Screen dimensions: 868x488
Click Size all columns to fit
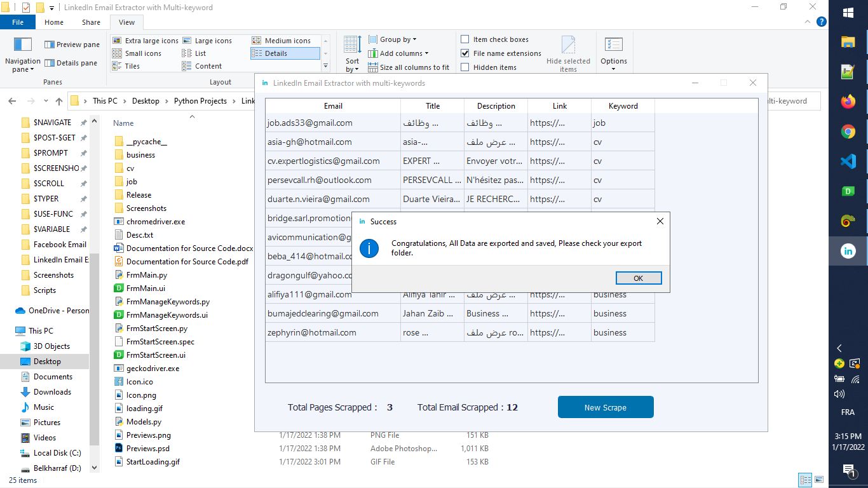(x=409, y=67)
